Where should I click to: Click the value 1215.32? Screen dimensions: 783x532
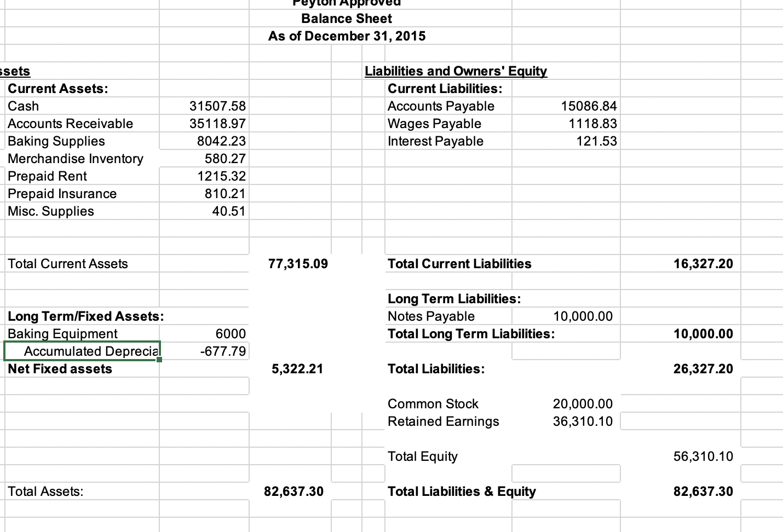pos(221,176)
